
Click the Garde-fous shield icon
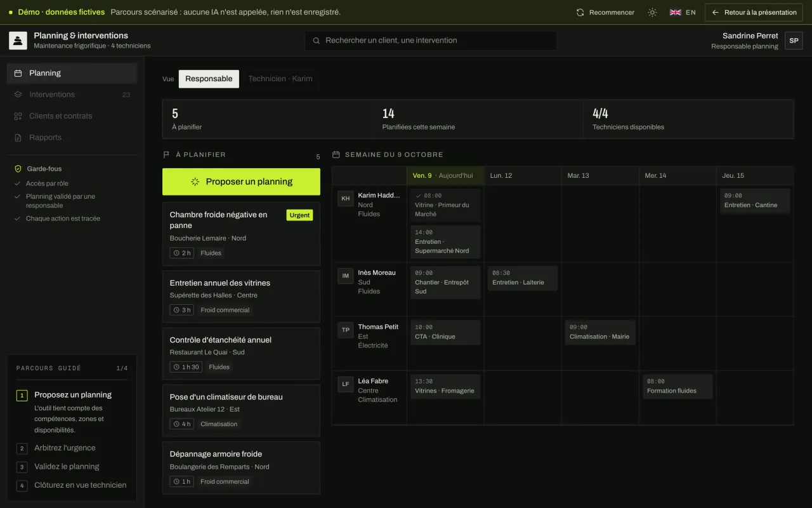click(x=18, y=169)
